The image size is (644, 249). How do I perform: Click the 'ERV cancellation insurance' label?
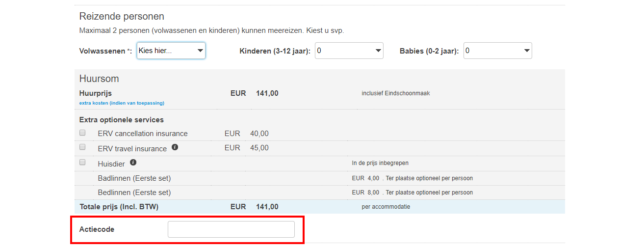143,134
